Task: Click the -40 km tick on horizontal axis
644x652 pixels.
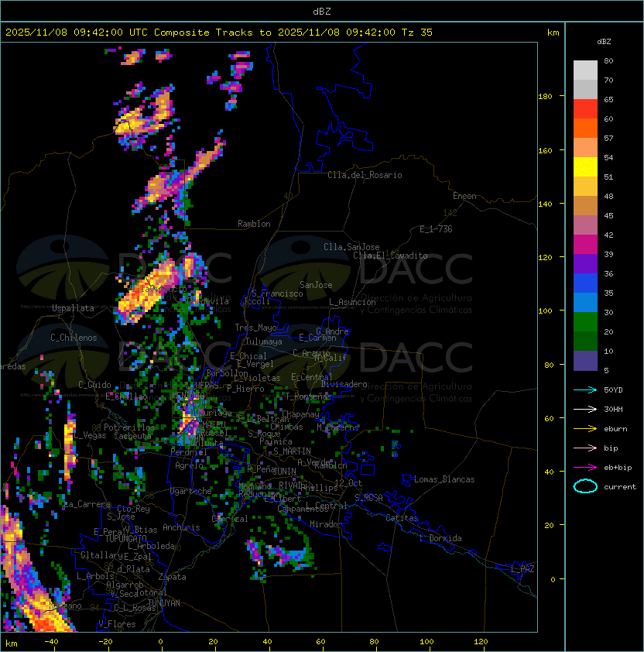Action: (x=52, y=642)
